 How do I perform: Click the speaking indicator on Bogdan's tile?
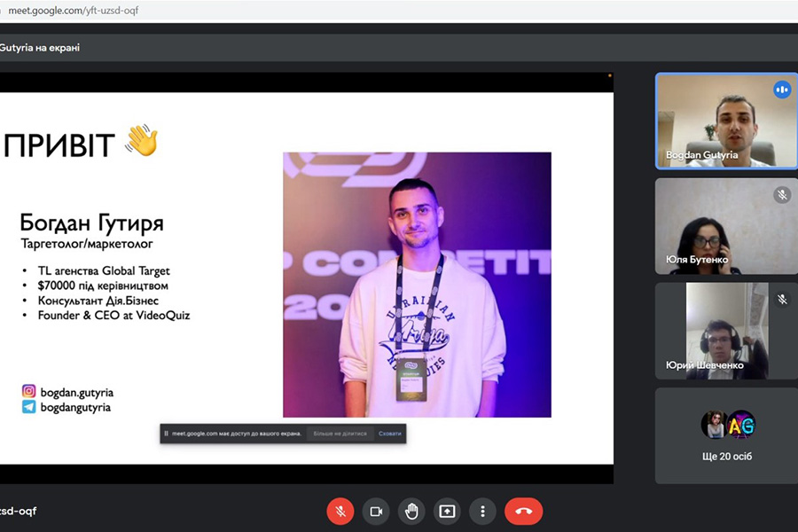(x=782, y=90)
